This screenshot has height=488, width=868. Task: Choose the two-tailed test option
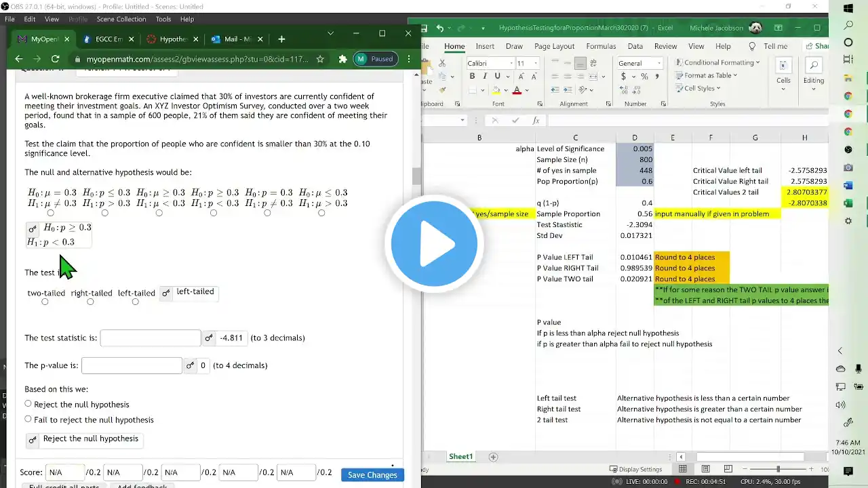click(x=45, y=302)
